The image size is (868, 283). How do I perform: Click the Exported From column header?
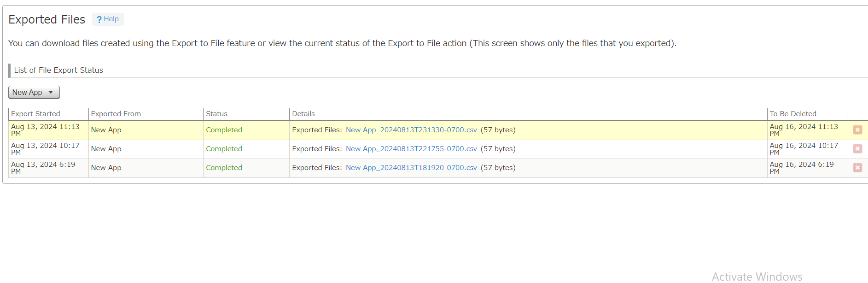[x=116, y=114]
